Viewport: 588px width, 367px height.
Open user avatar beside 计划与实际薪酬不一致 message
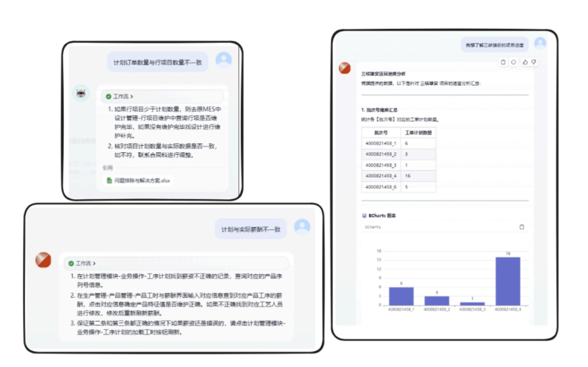(x=302, y=226)
